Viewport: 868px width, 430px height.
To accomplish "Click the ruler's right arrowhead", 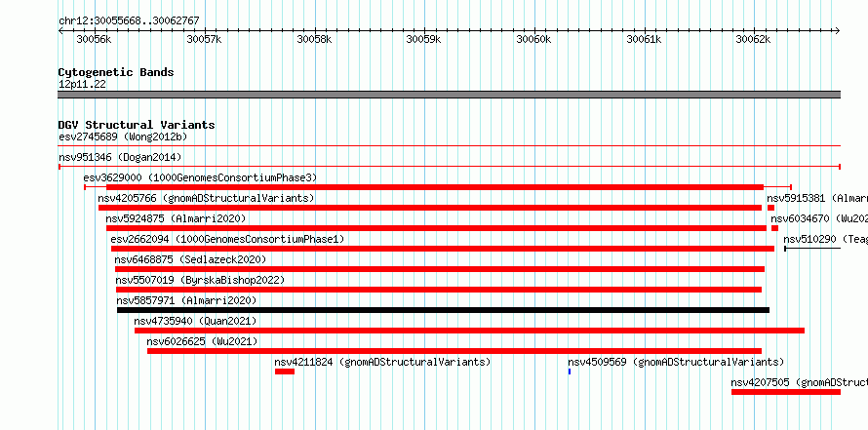I will click(838, 30).
